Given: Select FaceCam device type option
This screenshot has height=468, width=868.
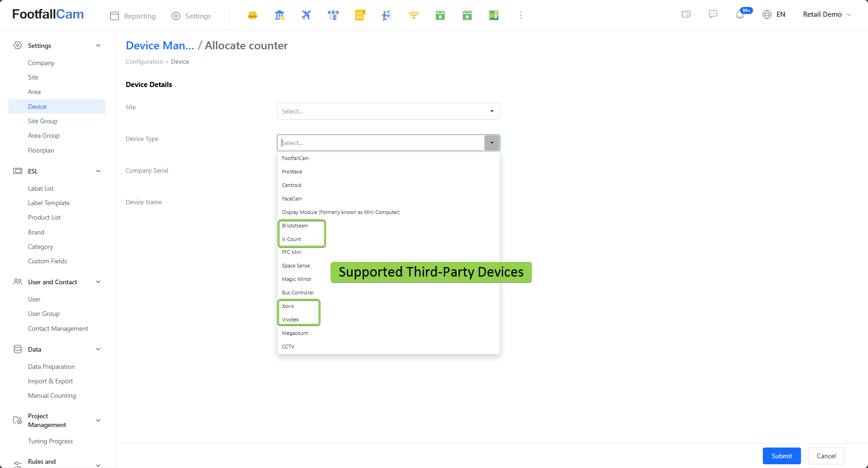Looking at the screenshot, I should (x=388, y=199).
